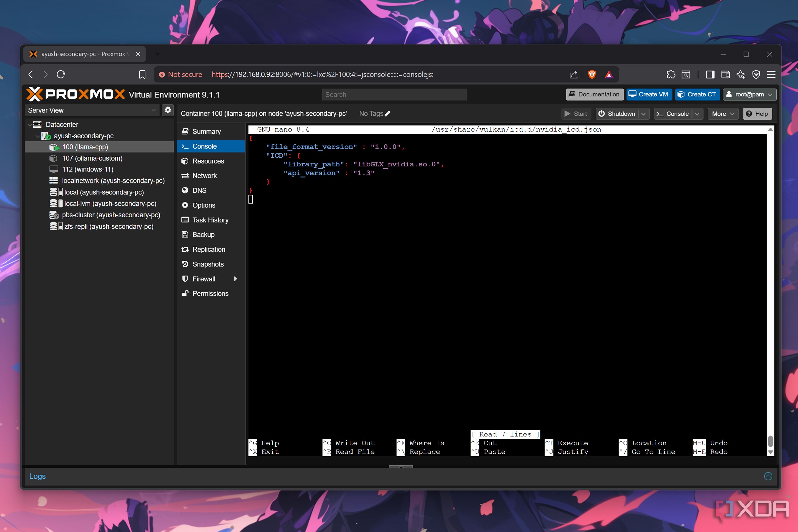Open the browser hamburger menu
This screenshot has height=532, width=798.
(x=771, y=74)
